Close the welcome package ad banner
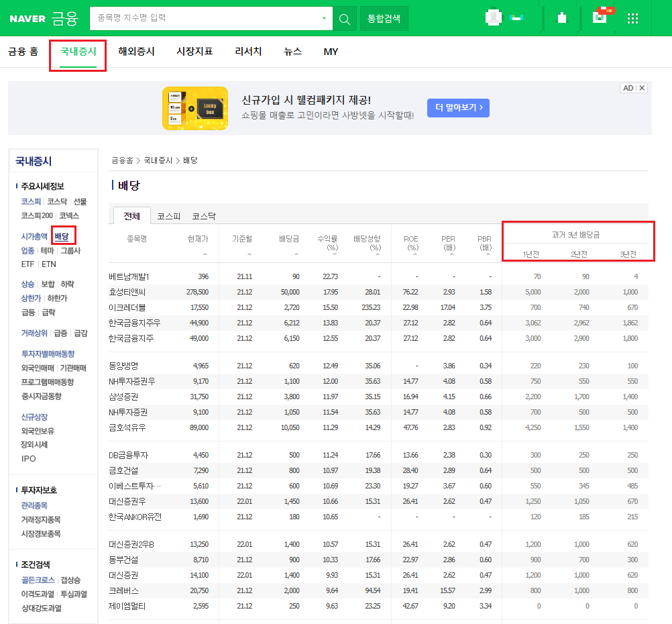This screenshot has height=624, width=672. click(642, 87)
